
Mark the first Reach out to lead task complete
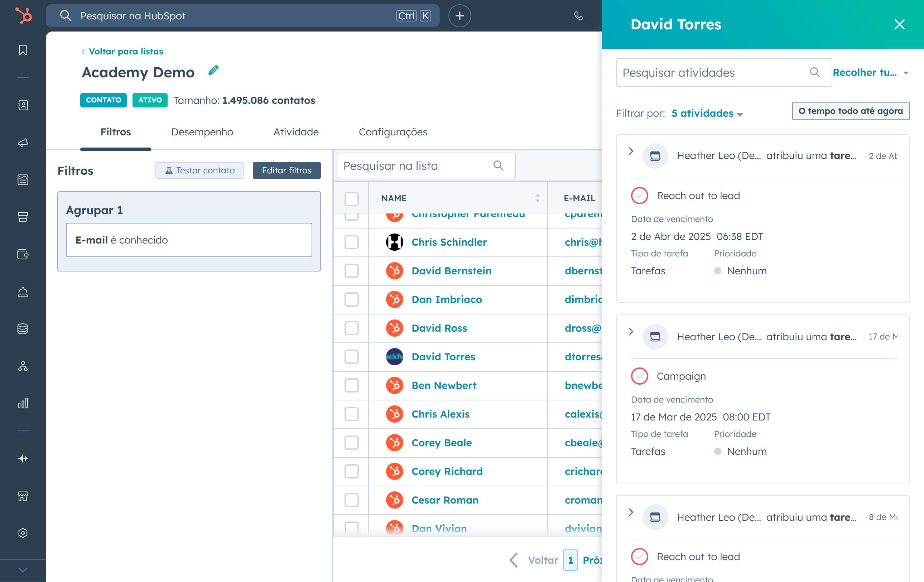tap(640, 196)
